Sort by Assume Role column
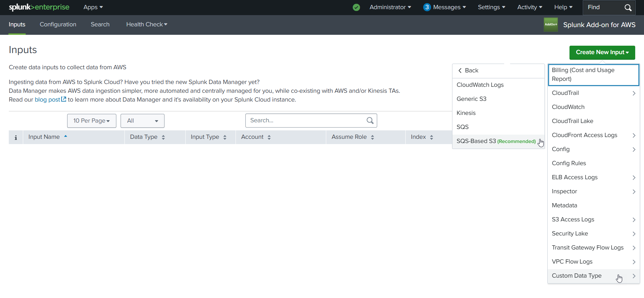The height and width of the screenshot is (298, 644). tap(373, 137)
